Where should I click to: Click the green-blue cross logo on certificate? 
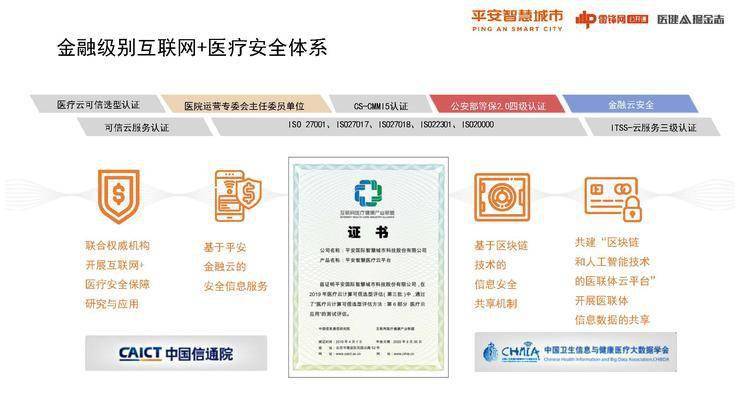pos(368,193)
